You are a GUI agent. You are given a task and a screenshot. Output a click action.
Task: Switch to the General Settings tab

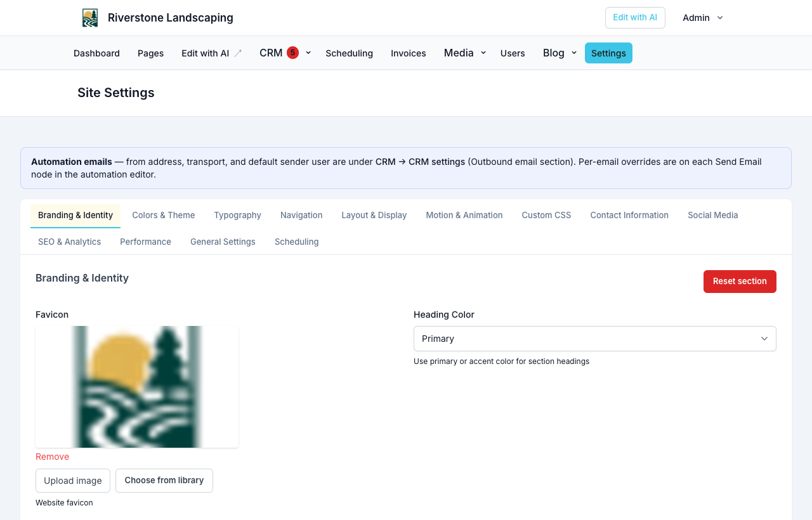click(223, 242)
